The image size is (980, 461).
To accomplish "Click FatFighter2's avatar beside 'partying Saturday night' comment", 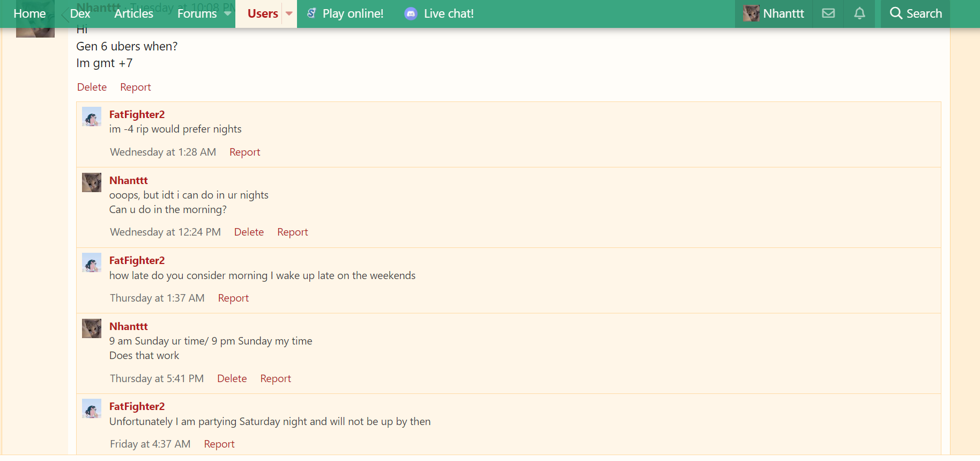I will click(92, 408).
